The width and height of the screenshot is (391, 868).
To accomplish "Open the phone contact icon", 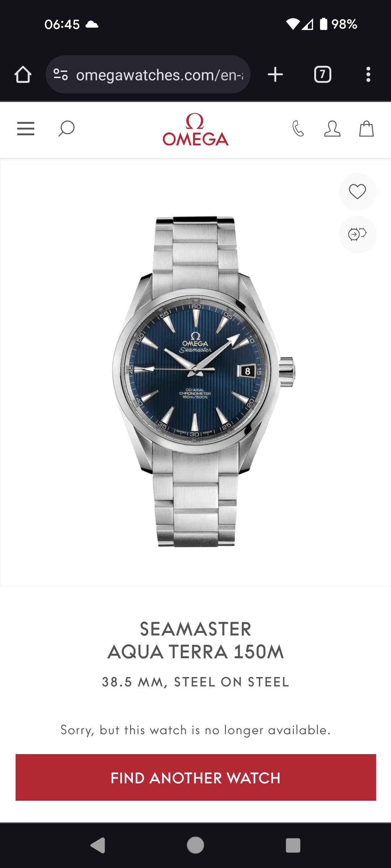I will coord(298,128).
